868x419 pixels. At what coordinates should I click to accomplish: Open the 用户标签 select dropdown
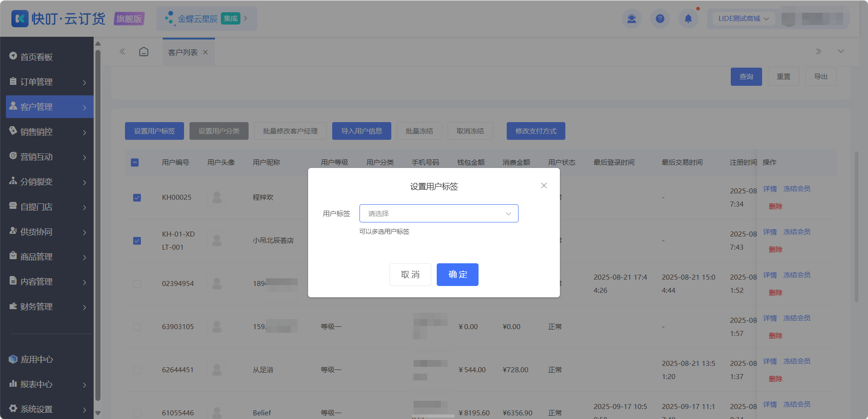point(439,213)
